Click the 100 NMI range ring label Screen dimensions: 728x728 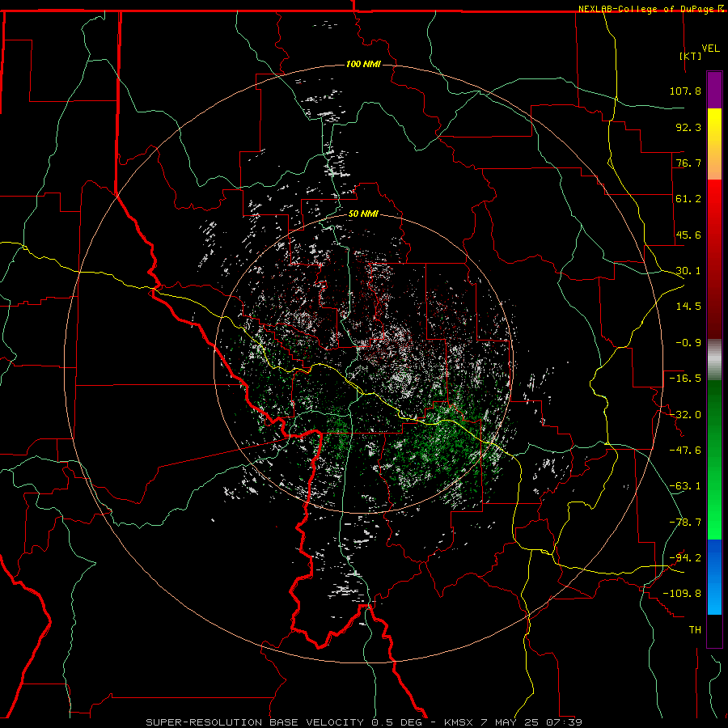pyautogui.click(x=363, y=64)
